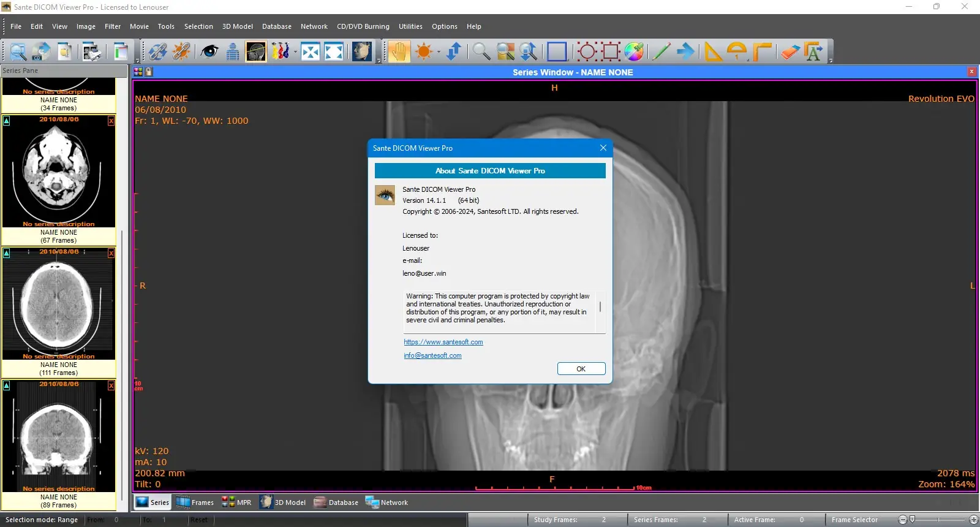Click the Frame Selector plus button
Screen dimensions: 980x527
(974, 520)
